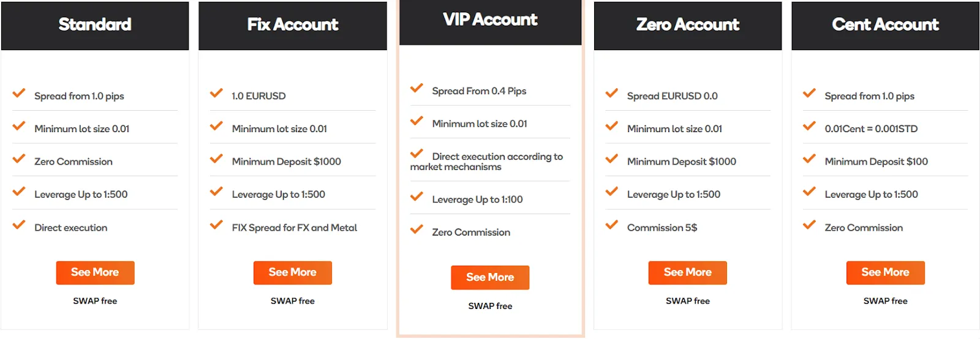Click checkmark next to Fix Account's 1.0 EURUSD
The height and width of the screenshot is (339, 980).
click(x=216, y=94)
